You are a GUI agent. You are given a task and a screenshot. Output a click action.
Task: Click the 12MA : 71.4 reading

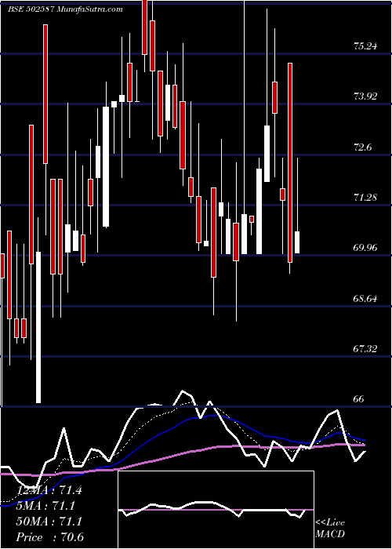(49, 490)
